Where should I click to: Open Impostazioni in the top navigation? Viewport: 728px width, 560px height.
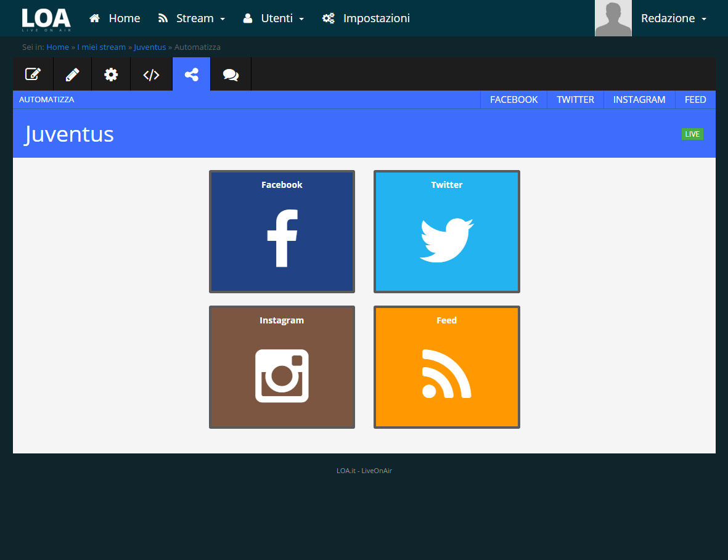click(x=366, y=18)
